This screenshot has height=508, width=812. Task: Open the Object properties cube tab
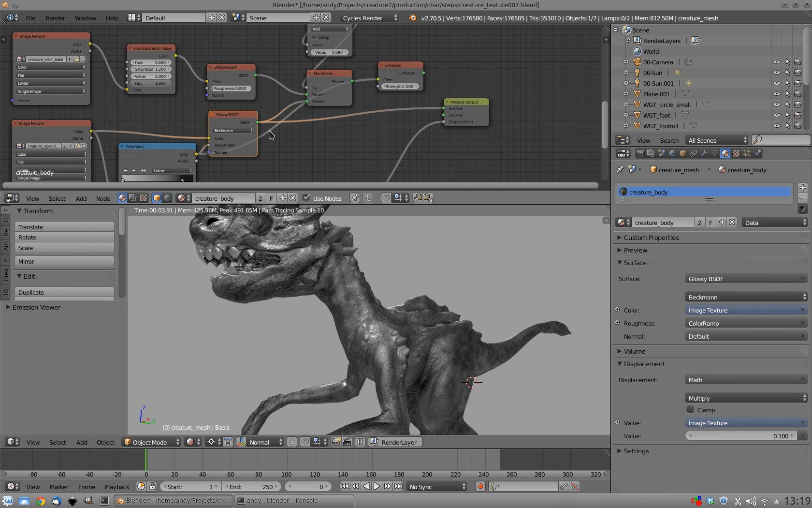click(682, 153)
